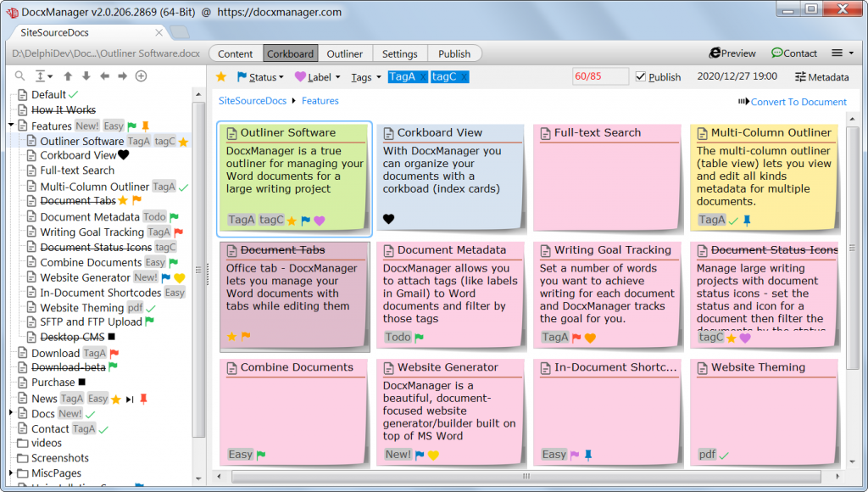The height and width of the screenshot is (492, 868).
Task: Open the line spacing dropdown in tree toolbar
Action: pos(44,75)
